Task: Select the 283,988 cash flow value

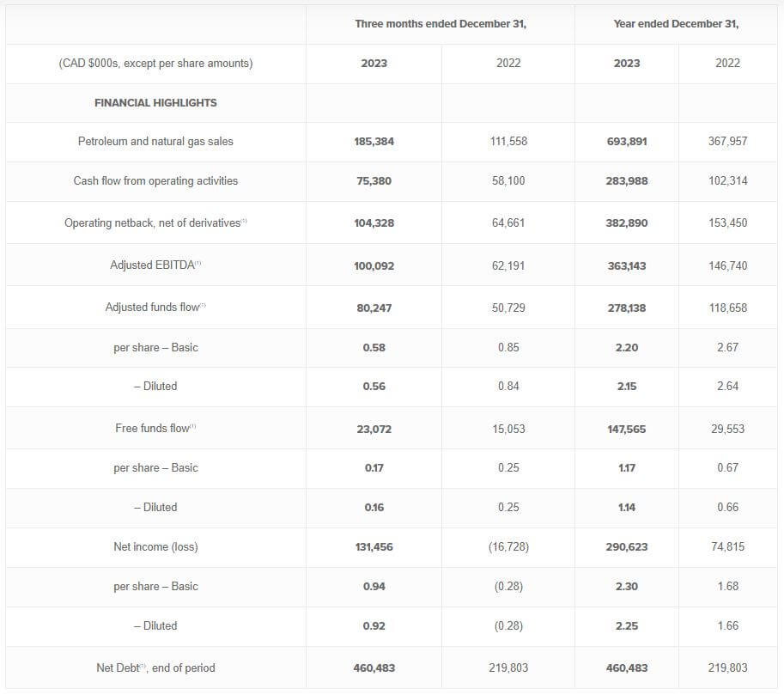Action: [627, 181]
